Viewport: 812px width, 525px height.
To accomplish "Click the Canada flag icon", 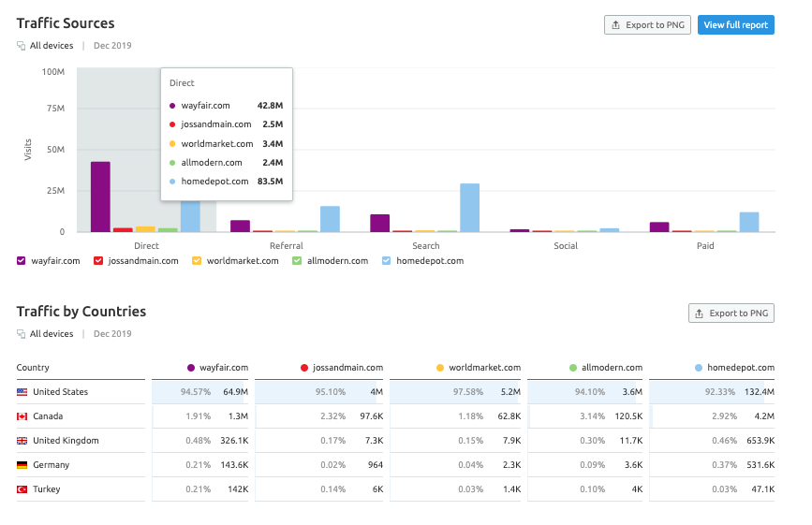I will 22,416.
